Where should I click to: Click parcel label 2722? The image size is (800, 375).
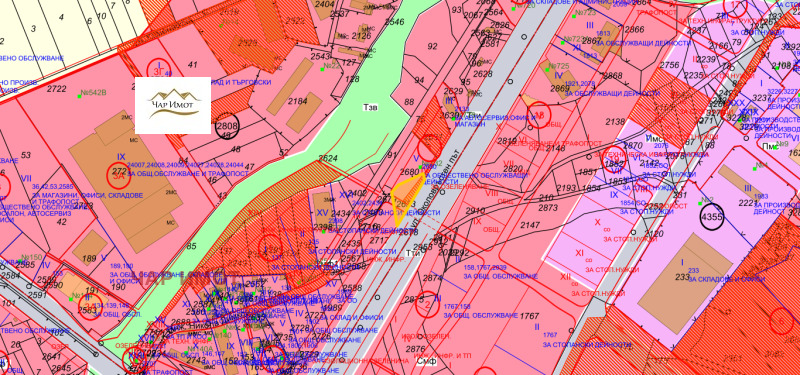pyautogui.click(x=57, y=89)
